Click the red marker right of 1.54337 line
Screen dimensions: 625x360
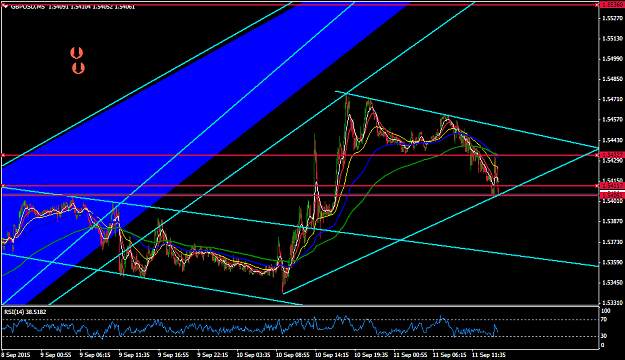pos(597,155)
